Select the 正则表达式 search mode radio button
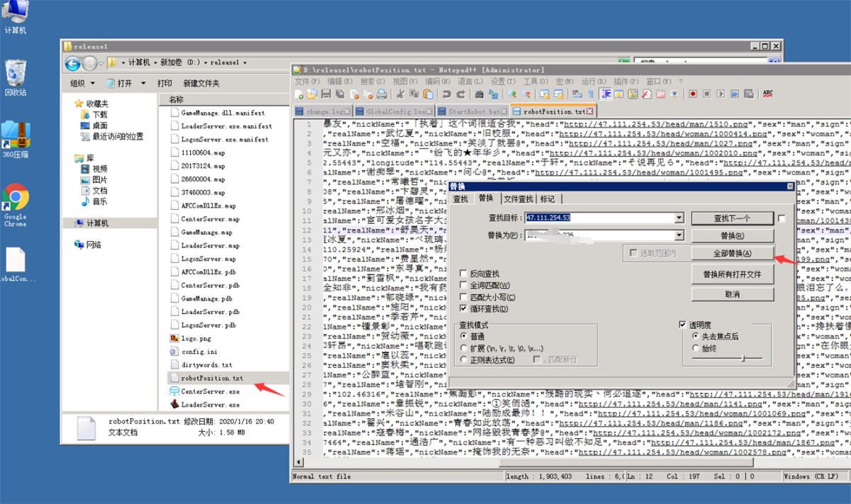Viewport: 851px width, 504px height. tap(464, 359)
